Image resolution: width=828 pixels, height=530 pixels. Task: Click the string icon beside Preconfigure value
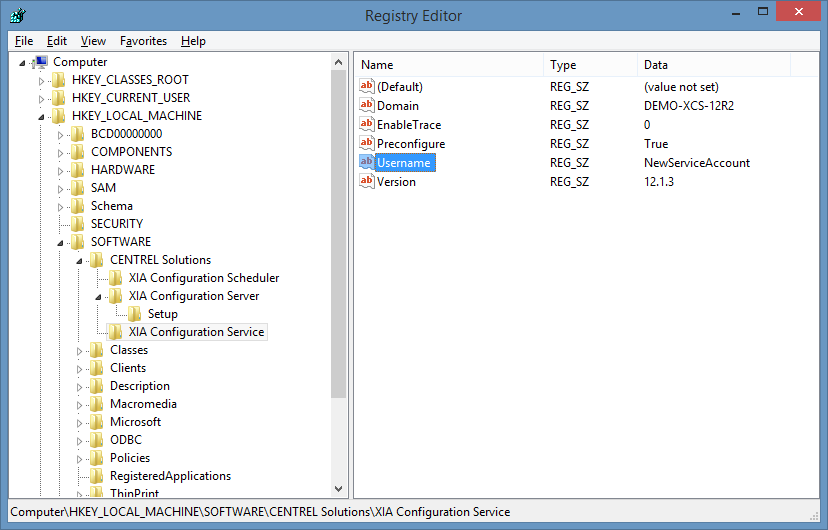tap(366, 143)
